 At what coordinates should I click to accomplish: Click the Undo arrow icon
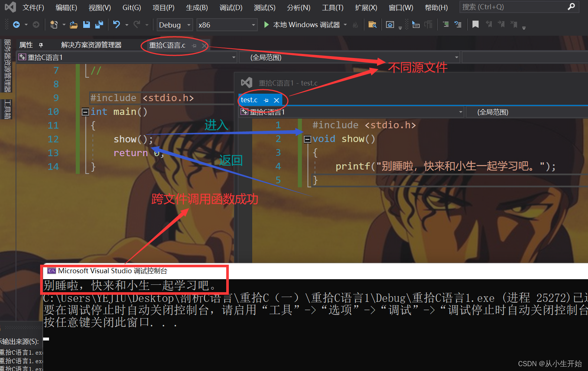point(117,25)
